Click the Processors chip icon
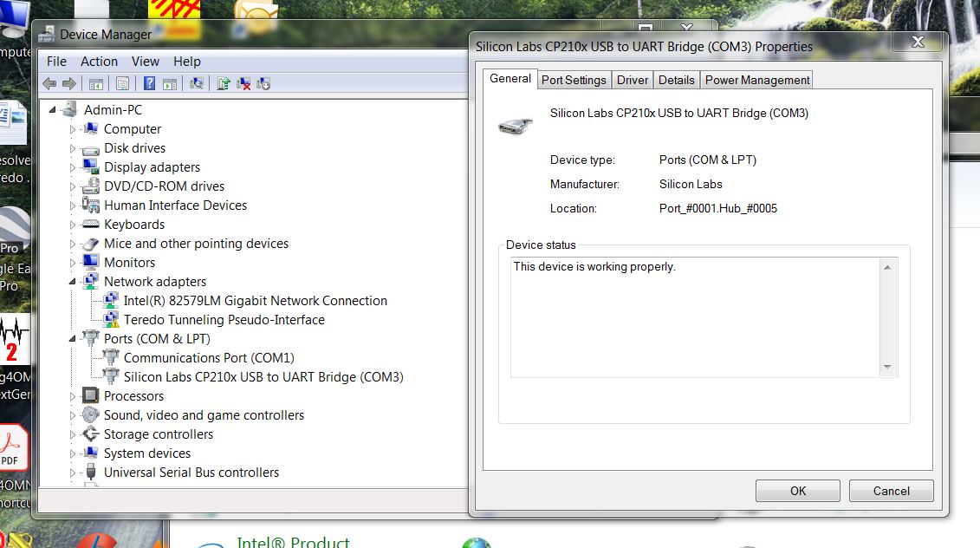The height and width of the screenshot is (548, 980). [91, 395]
